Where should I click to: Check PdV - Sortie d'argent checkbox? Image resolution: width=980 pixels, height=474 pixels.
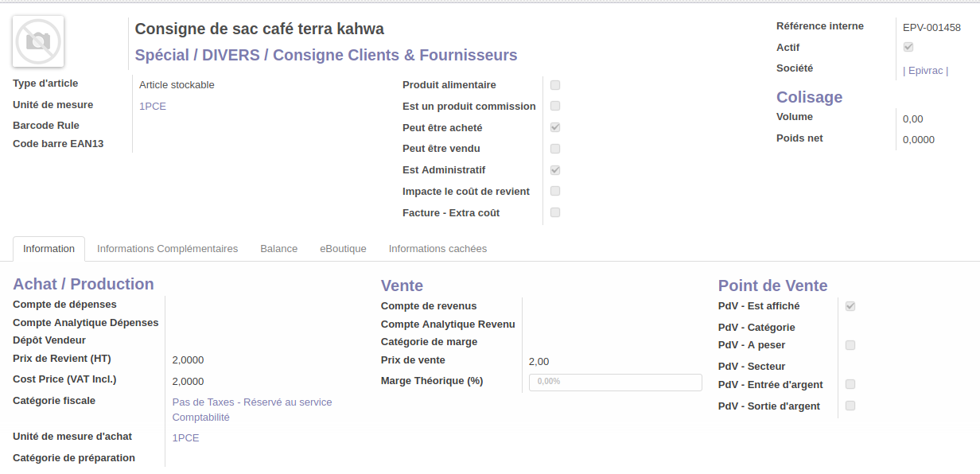pos(850,406)
